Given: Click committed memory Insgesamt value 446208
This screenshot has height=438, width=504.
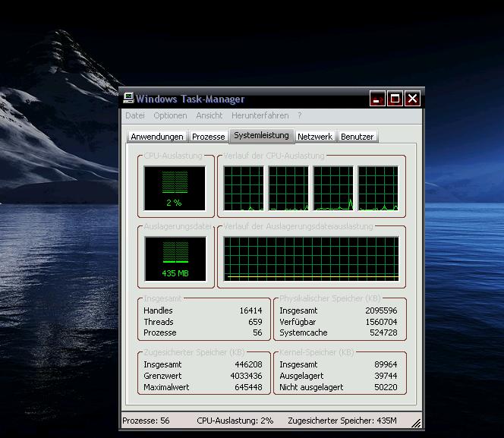Looking at the screenshot, I should point(248,364).
